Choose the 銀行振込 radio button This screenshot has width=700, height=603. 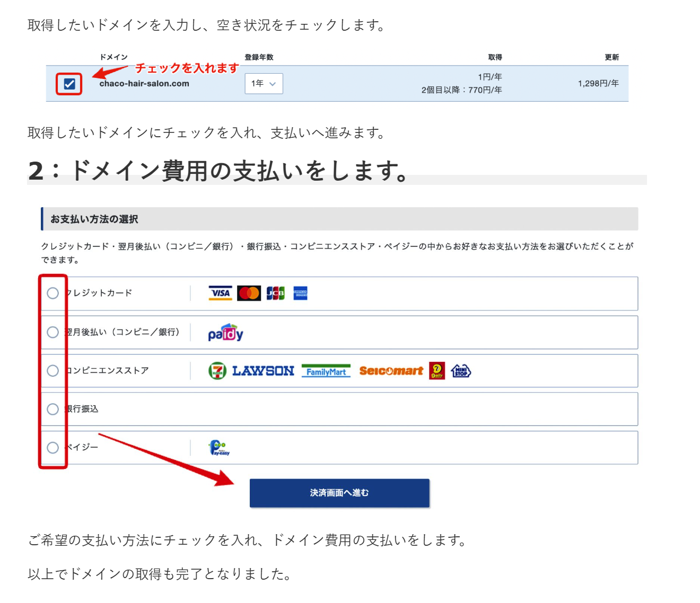pyautogui.click(x=52, y=409)
